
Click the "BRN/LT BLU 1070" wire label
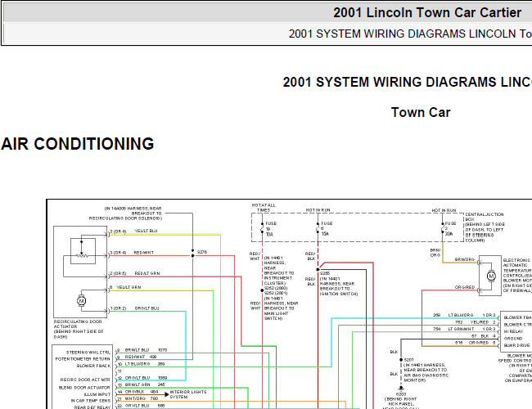(146, 350)
